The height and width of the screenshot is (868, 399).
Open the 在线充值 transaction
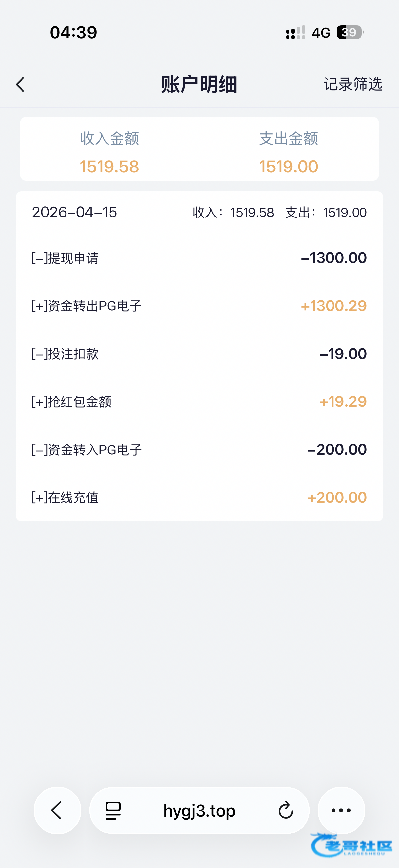[x=199, y=497]
